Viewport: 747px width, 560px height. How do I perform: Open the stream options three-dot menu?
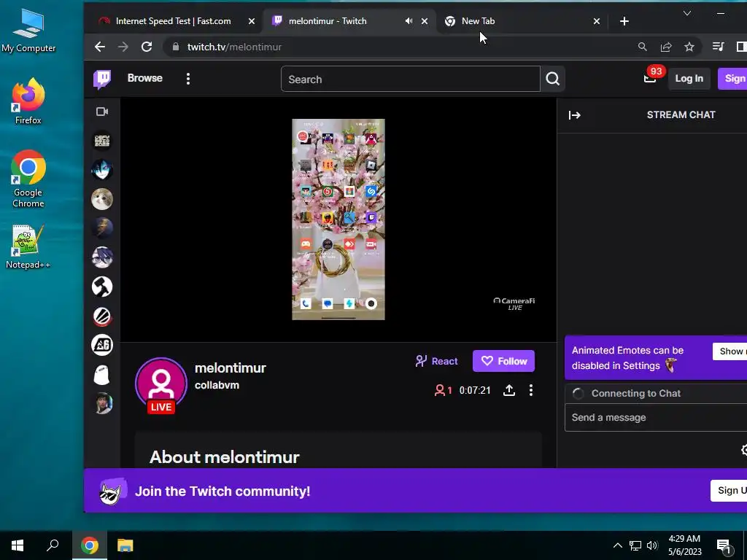[x=531, y=391]
